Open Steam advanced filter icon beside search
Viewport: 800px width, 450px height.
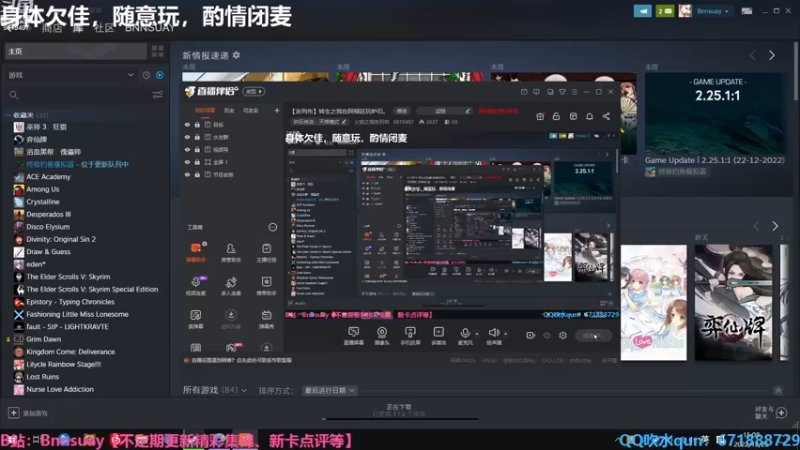click(x=158, y=95)
